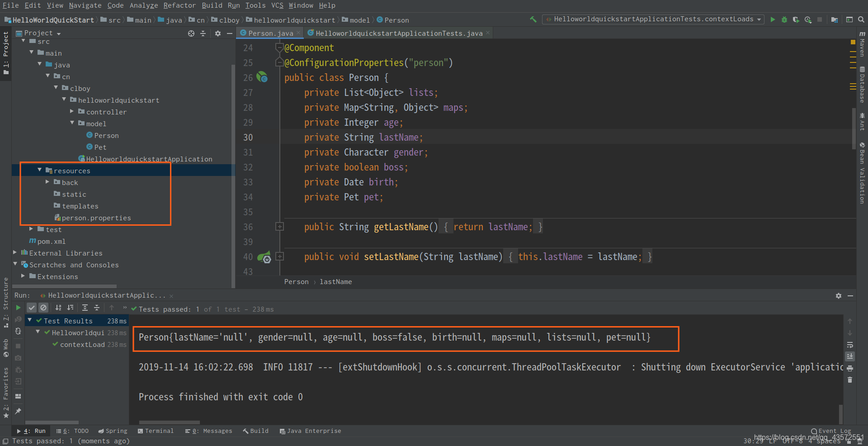868x446 pixels.
Task: Start debugging with the bug icon
Action: tap(784, 19)
